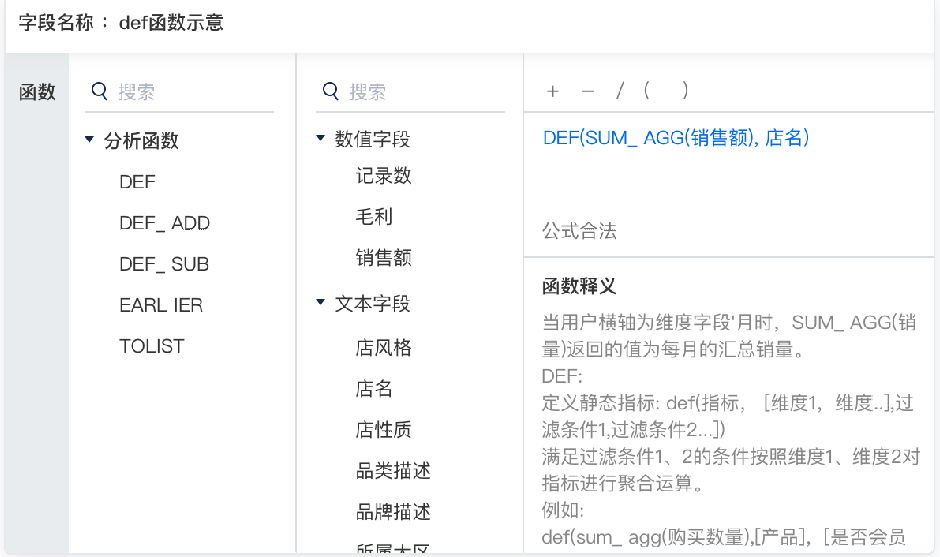
Task: Click the '例如:' line in description
Action: click(562, 510)
